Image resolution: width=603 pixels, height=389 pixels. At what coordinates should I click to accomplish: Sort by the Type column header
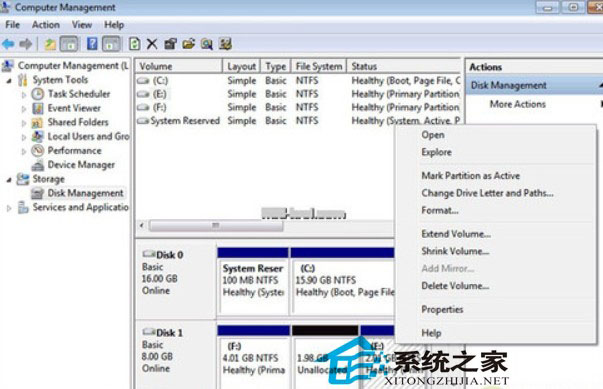[276, 66]
